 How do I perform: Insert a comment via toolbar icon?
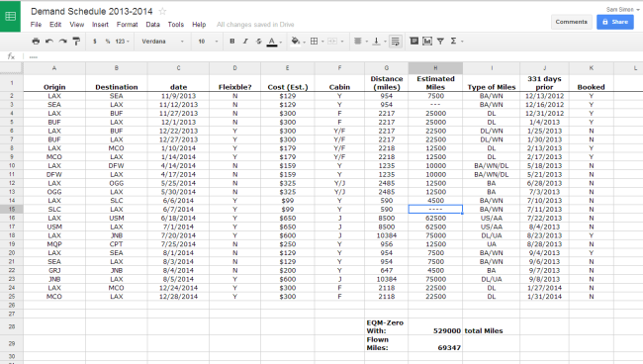(x=414, y=41)
